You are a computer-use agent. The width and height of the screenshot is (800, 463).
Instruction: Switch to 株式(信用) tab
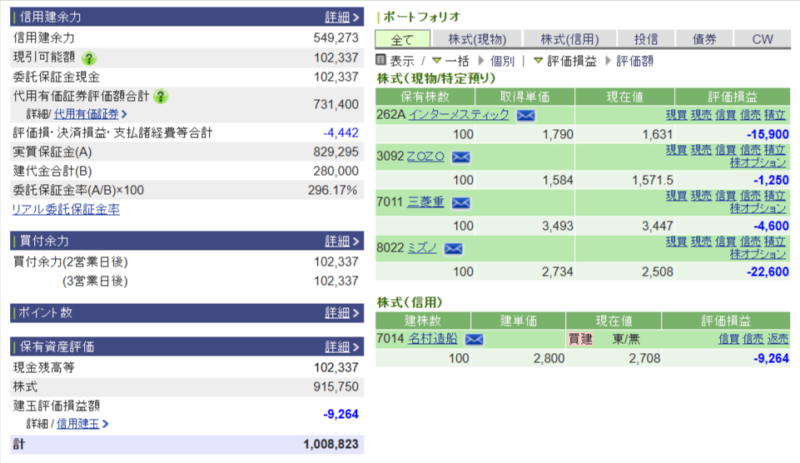tap(569, 39)
